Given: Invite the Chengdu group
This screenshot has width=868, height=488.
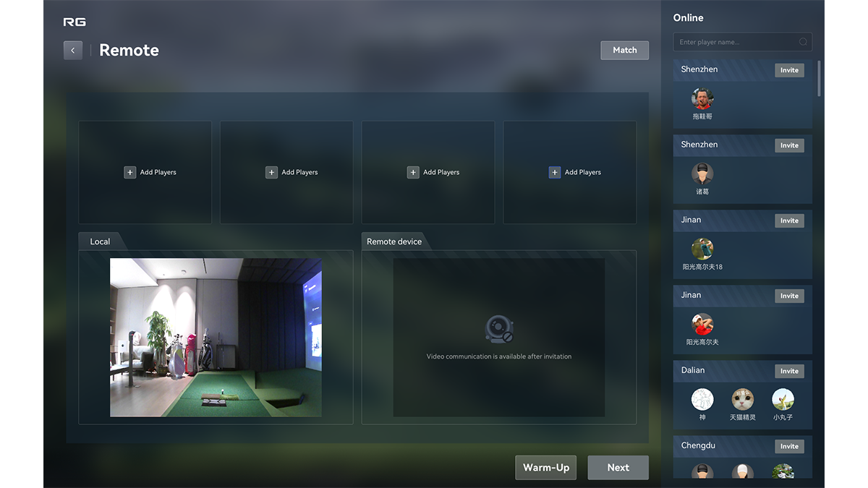Looking at the screenshot, I should [789, 446].
